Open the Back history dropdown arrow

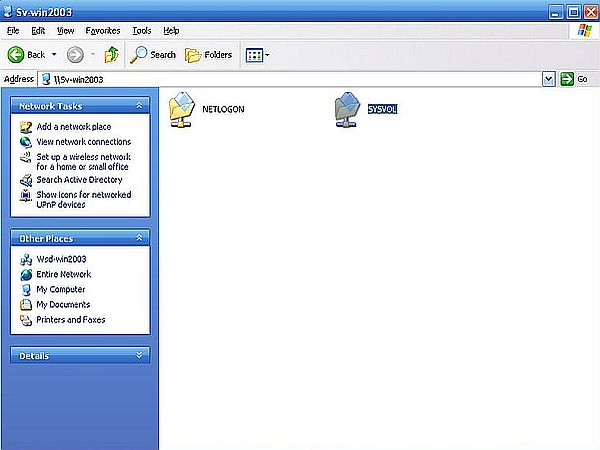(54, 55)
